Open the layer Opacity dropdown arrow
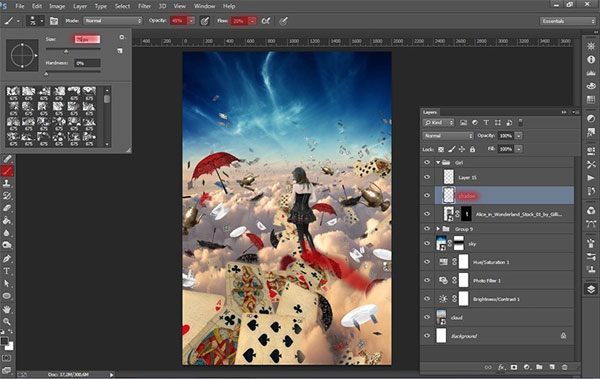The height and width of the screenshot is (379, 600). [518, 136]
